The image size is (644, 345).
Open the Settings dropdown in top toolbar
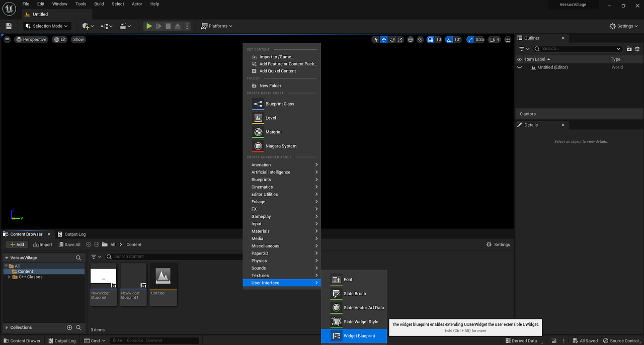pos(624,26)
